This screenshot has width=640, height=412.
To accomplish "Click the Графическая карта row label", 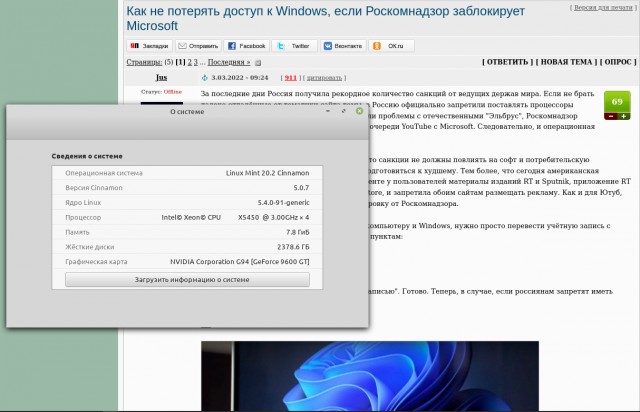I will 96,261.
